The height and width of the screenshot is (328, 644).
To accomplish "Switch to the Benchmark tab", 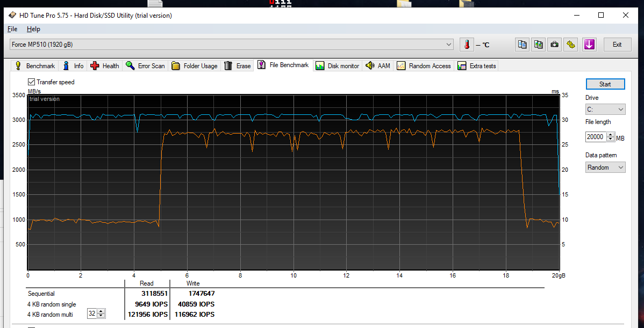I will 35,66.
